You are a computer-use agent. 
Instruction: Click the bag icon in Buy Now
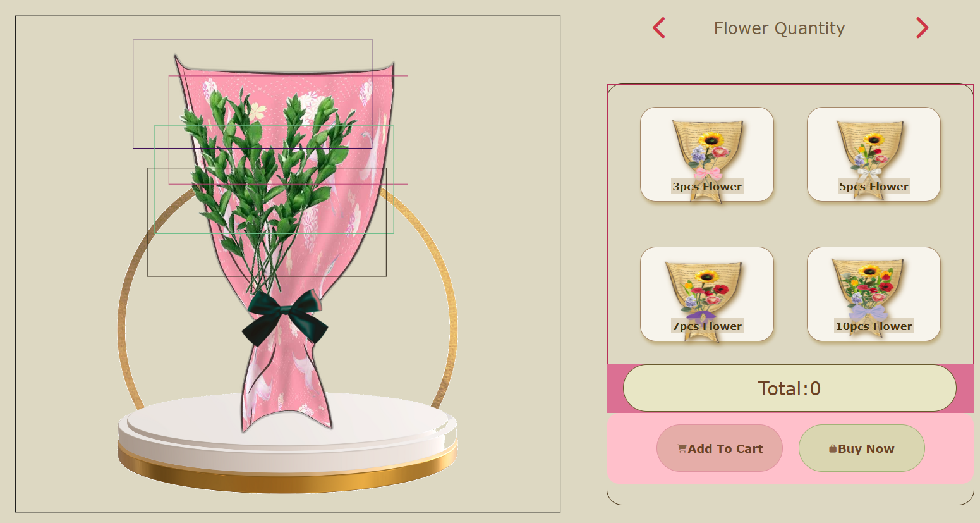click(833, 448)
